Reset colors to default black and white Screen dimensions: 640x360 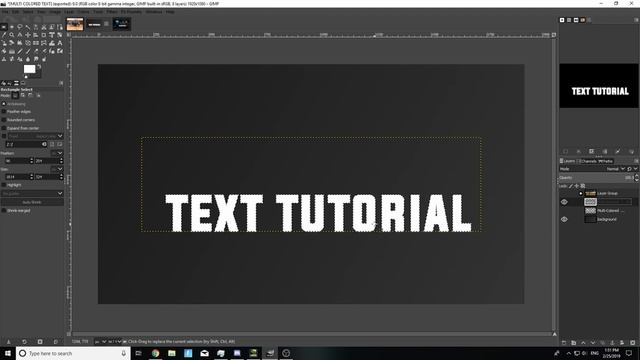pyautogui.click(x=26, y=77)
